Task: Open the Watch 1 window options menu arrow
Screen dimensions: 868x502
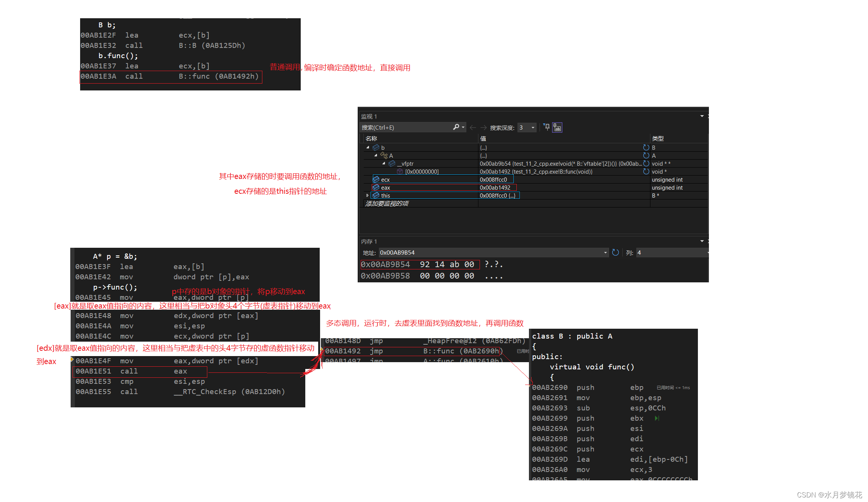Action: click(x=702, y=116)
